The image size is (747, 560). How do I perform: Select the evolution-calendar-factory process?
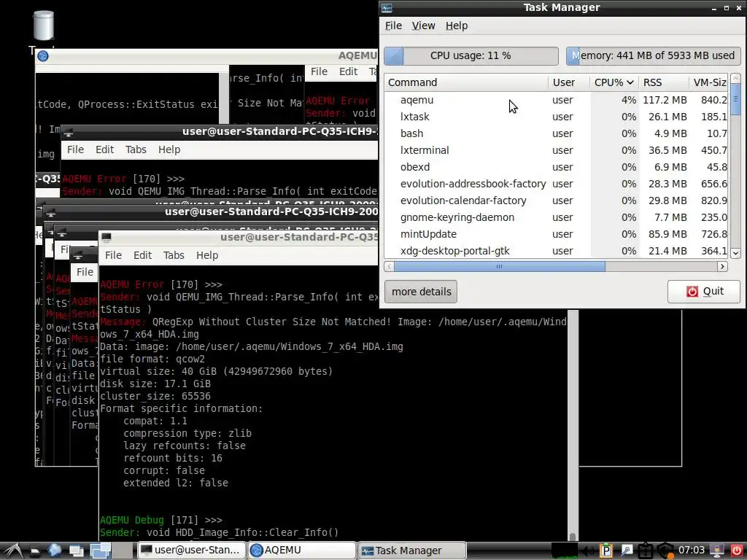[557, 201]
